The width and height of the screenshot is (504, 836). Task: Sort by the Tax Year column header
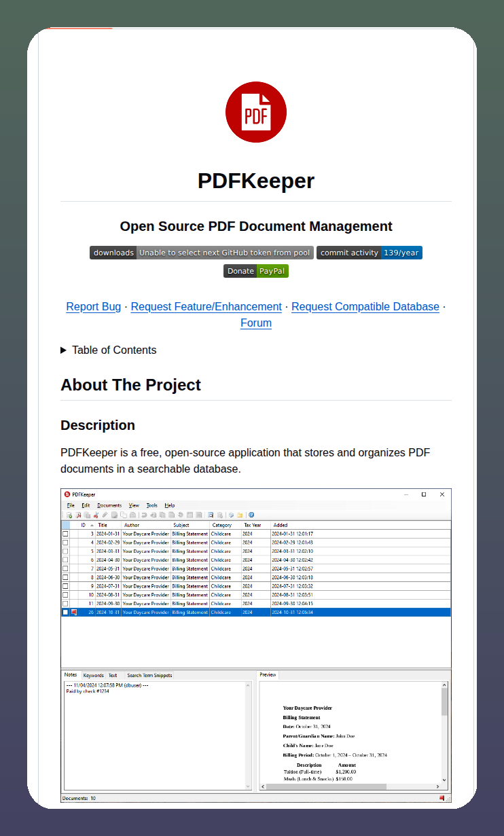coord(256,525)
